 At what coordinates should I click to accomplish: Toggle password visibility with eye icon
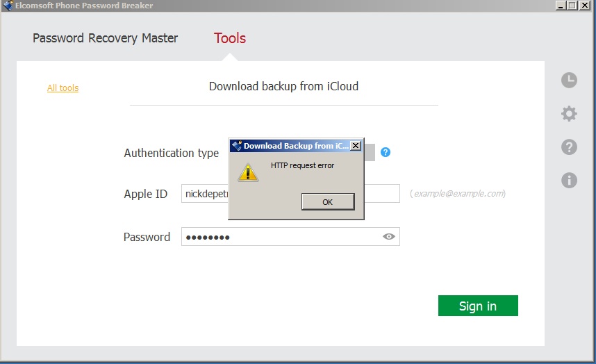tap(389, 237)
